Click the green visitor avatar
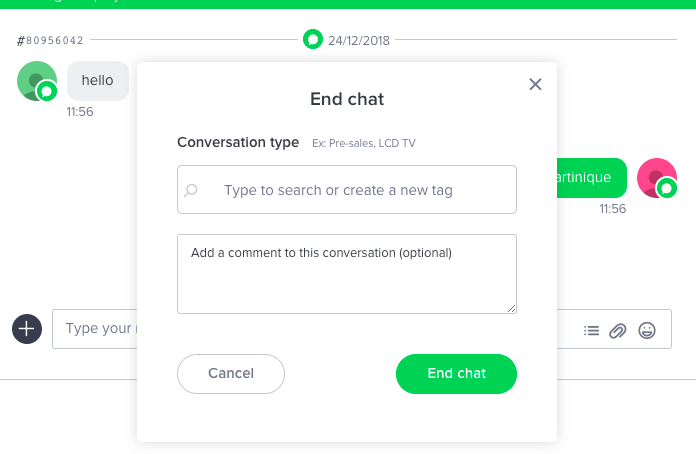This screenshot has height=454, width=696. point(37,81)
